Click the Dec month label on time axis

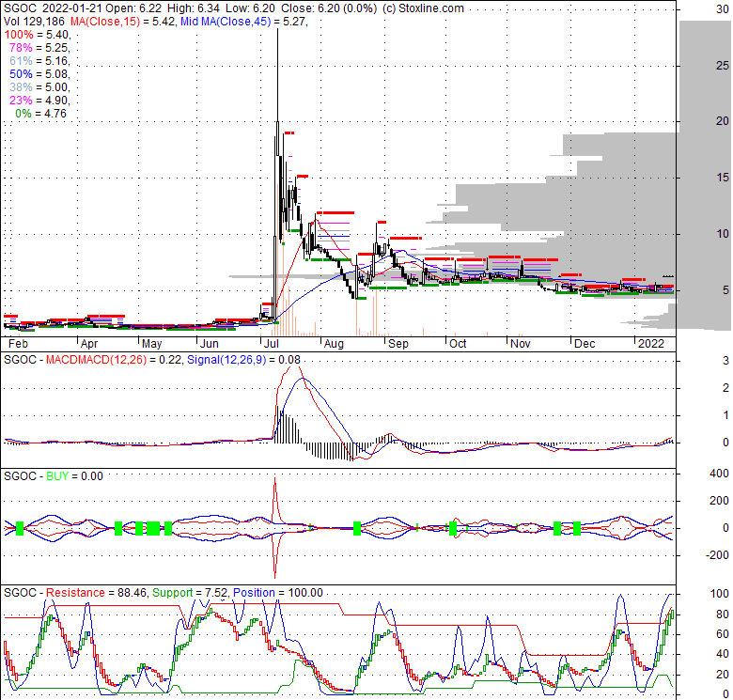coord(585,344)
